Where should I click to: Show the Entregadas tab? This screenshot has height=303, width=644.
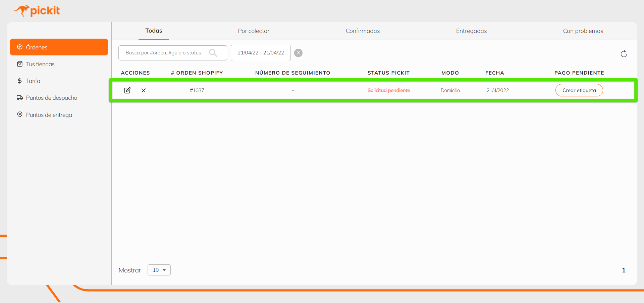point(471,31)
